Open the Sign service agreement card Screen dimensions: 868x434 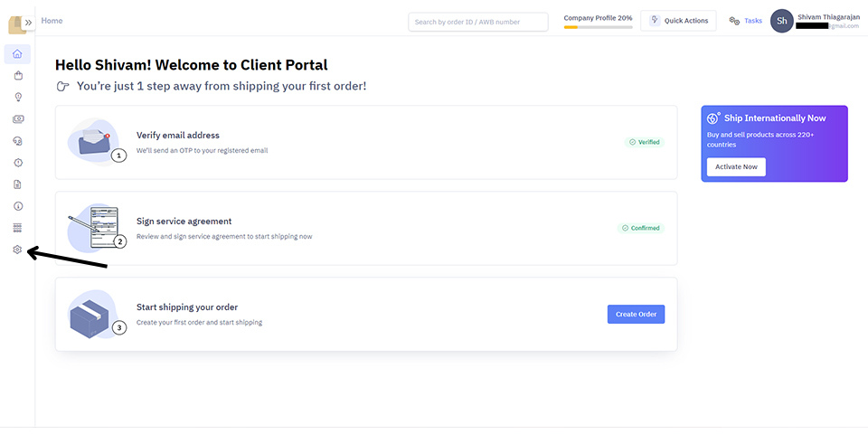(366, 228)
